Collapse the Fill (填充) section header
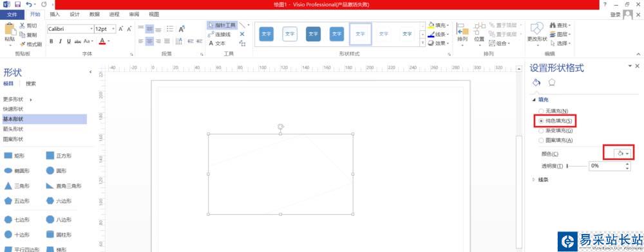644x252 pixels. click(540, 100)
